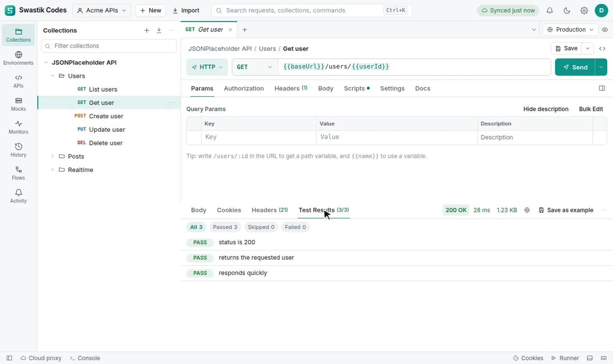The width and height of the screenshot is (613, 364).
Task: Open the Acme APIs workspace dropdown
Action: coord(102,10)
